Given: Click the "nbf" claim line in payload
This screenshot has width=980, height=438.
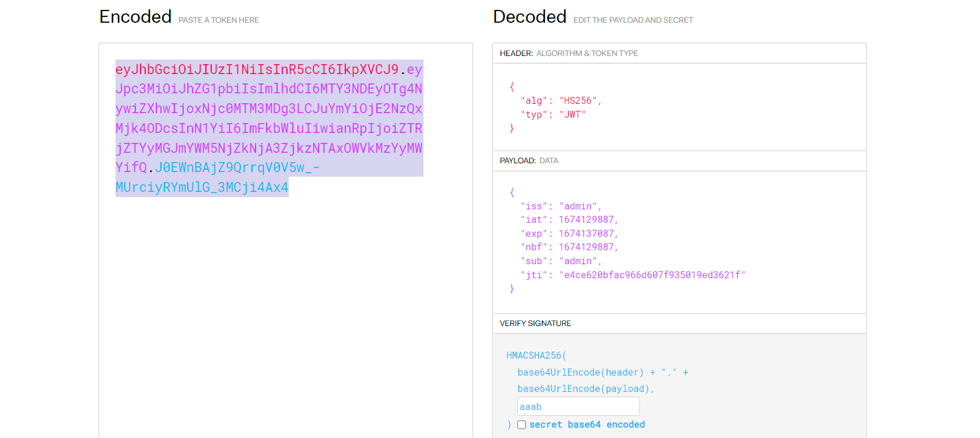Looking at the screenshot, I should pyautogui.click(x=568, y=247).
